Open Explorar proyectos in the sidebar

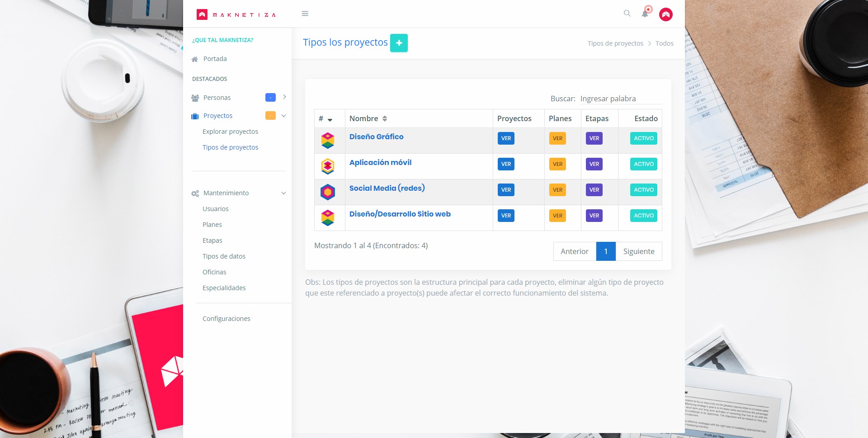click(230, 132)
